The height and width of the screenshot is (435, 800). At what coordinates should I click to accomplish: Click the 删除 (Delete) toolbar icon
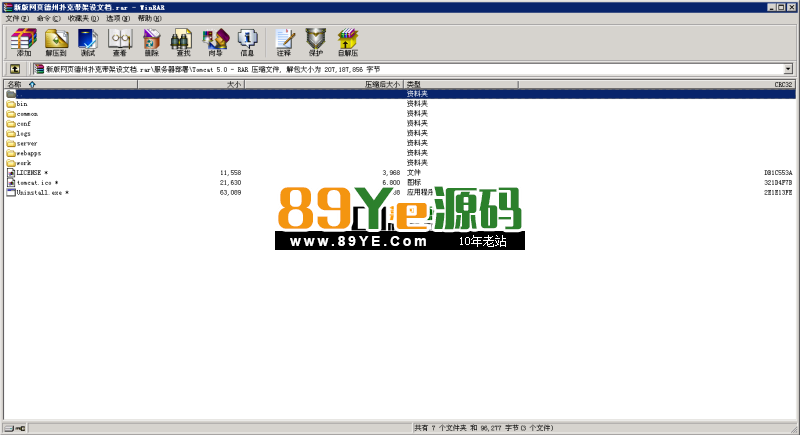point(152,42)
